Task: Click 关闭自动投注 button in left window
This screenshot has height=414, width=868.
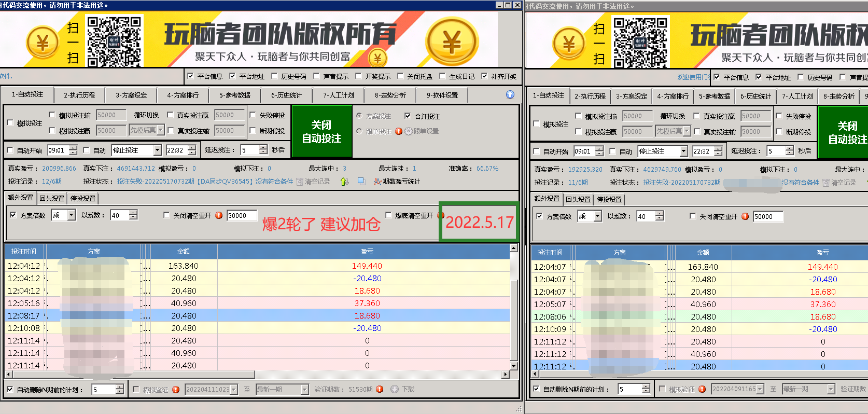Action: [322, 132]
